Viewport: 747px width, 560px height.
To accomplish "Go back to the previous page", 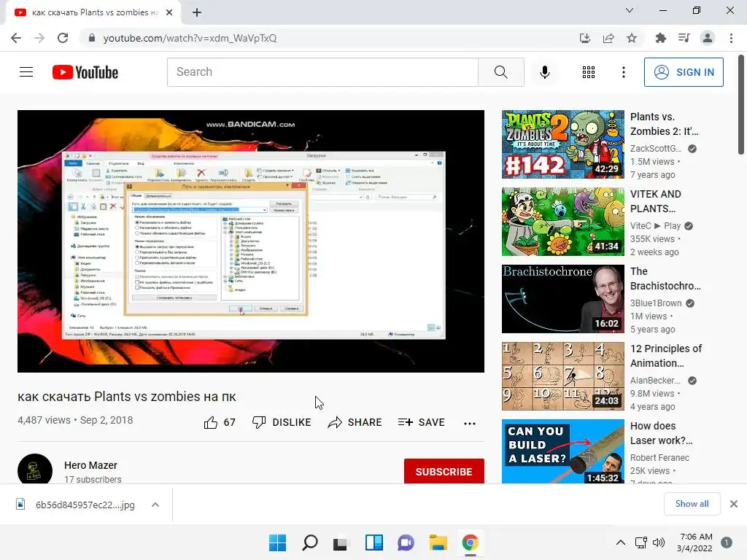I will (16, 38).
